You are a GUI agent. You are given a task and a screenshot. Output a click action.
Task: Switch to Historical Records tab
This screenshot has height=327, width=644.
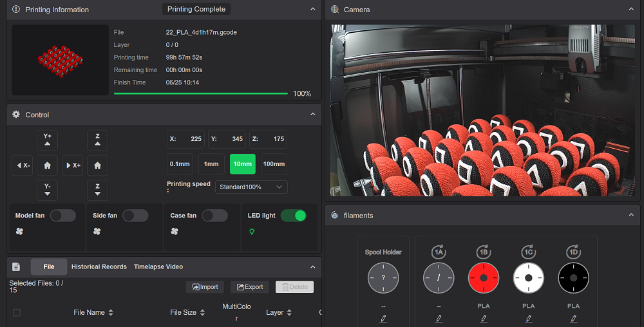[99, 266]
